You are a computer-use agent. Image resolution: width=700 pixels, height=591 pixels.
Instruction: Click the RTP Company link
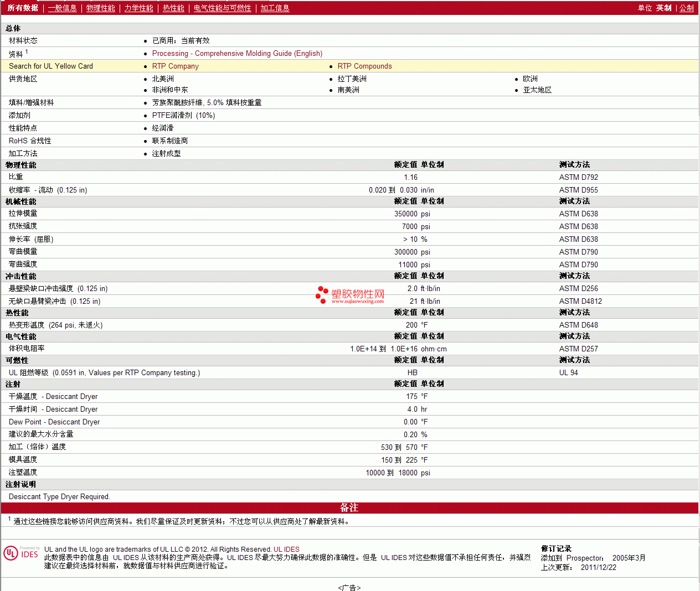pos(175,66)
